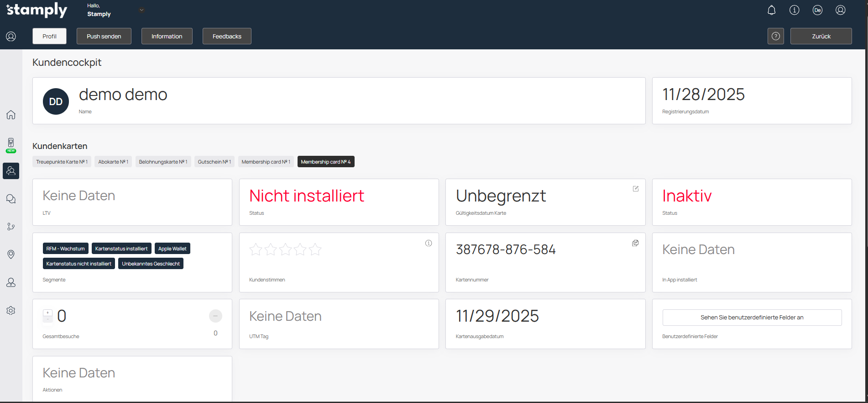Click the home icon in sidebar
This screenshot has height=403, width=868.
coord(11,115)
